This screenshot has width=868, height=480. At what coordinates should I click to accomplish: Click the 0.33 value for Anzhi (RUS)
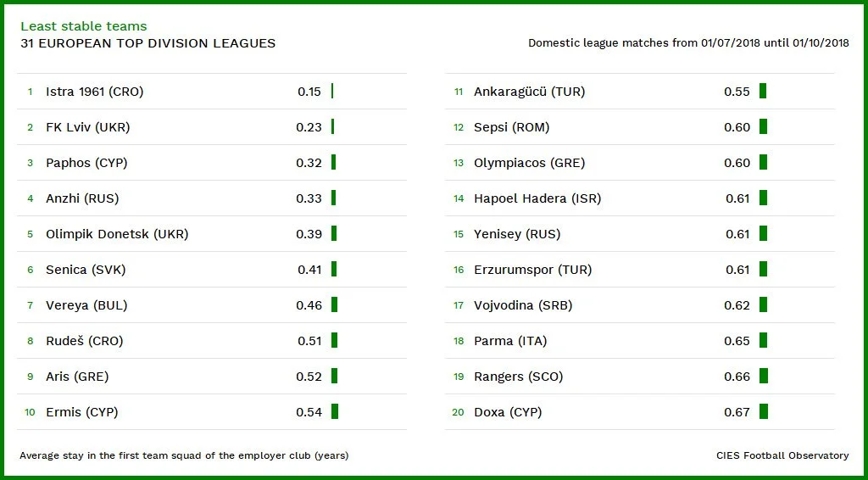coord(309,198)
